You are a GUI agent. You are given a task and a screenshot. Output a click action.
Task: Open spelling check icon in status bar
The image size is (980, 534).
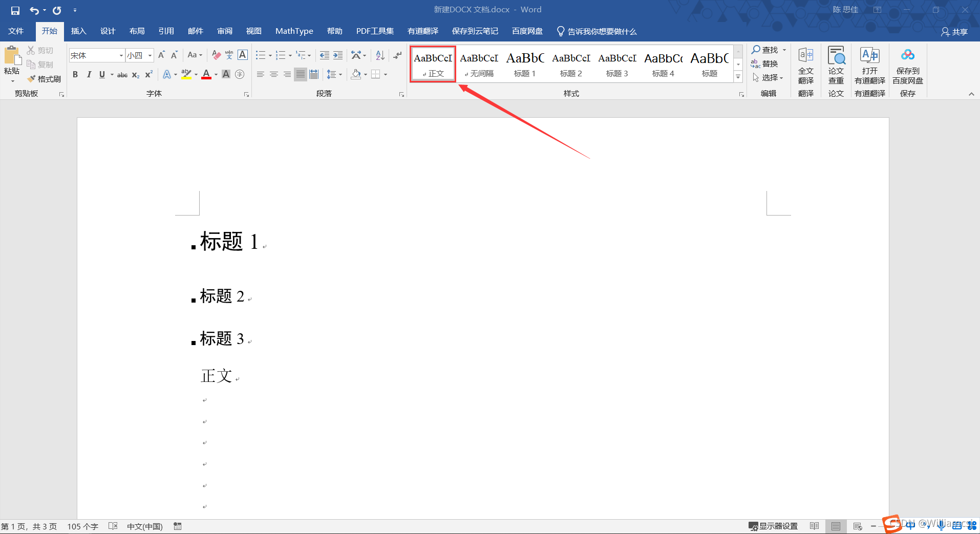113,526
